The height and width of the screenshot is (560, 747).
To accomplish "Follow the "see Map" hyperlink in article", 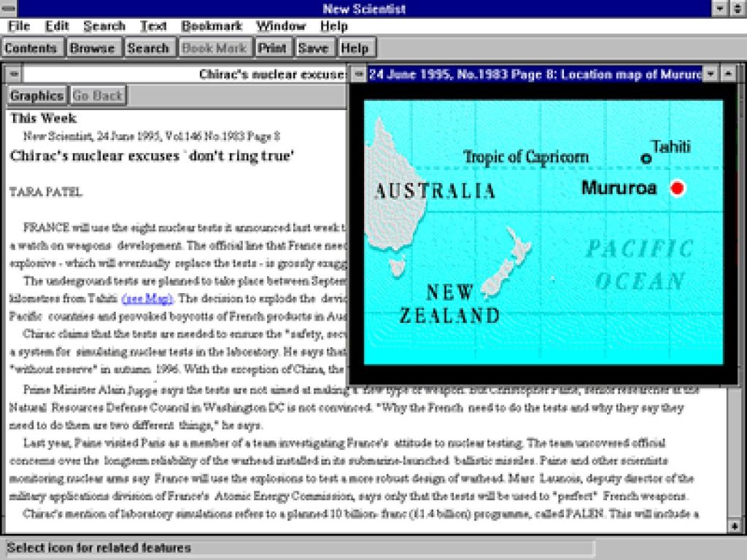I will point(148,298).
